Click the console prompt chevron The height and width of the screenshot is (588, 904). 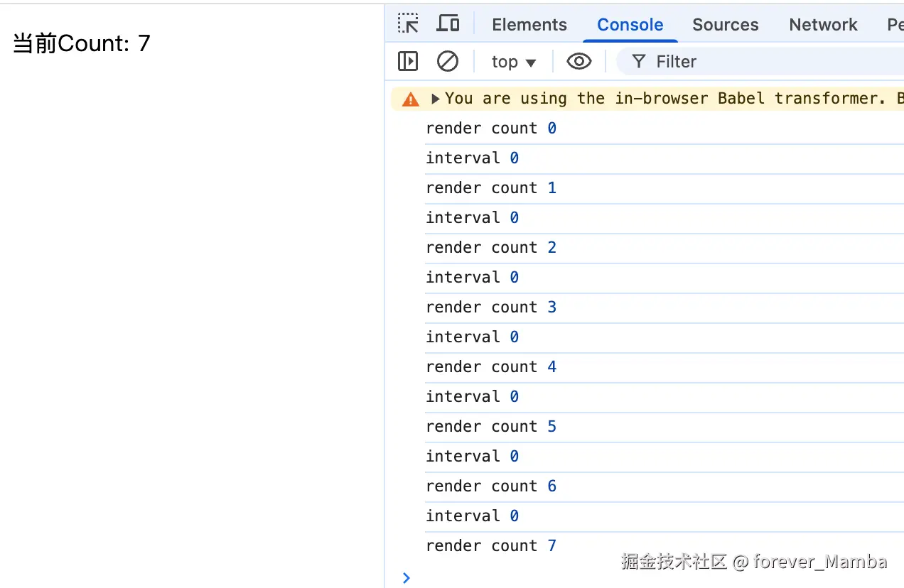point(407,577)
